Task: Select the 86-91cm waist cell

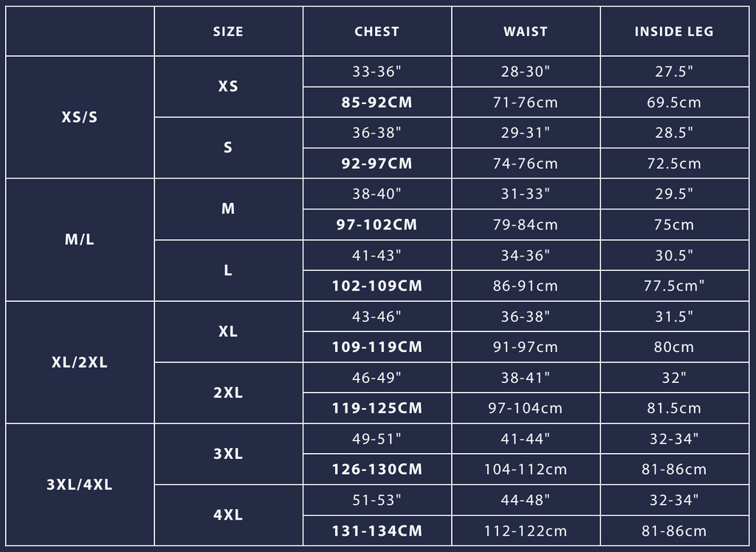Action: click(526, 286)
